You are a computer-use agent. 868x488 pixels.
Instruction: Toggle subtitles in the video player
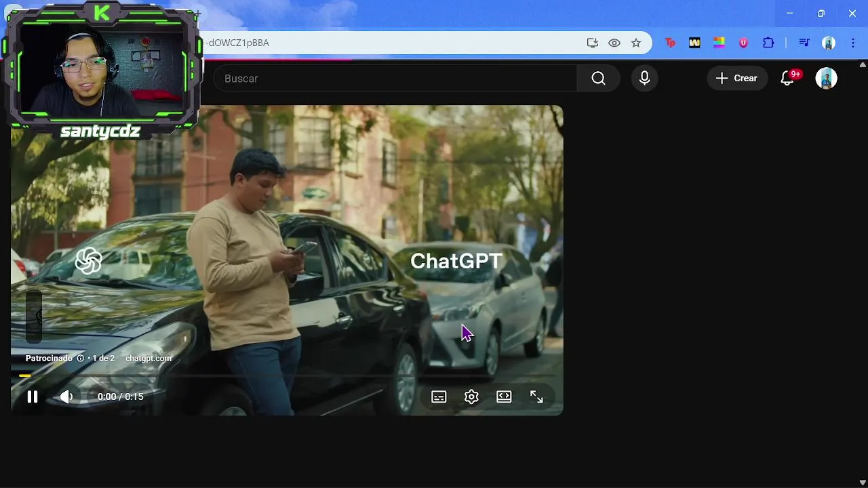pos(439,397)
